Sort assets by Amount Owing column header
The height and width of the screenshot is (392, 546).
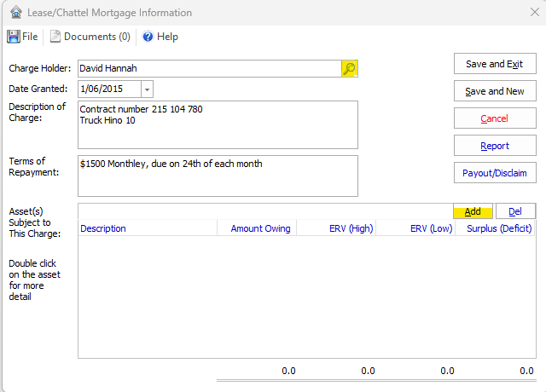[260, 228]
